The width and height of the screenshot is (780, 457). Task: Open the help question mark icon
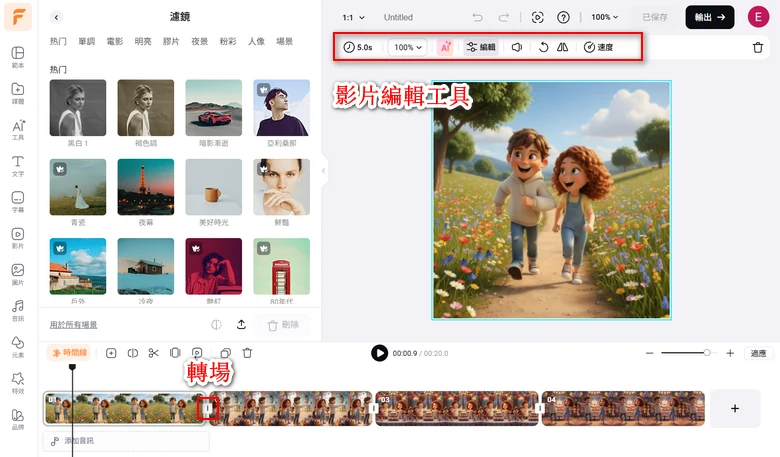(563, 17)
